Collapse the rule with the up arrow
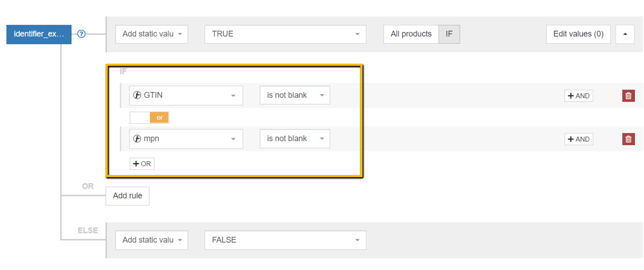644x270 pixels. 625,34
